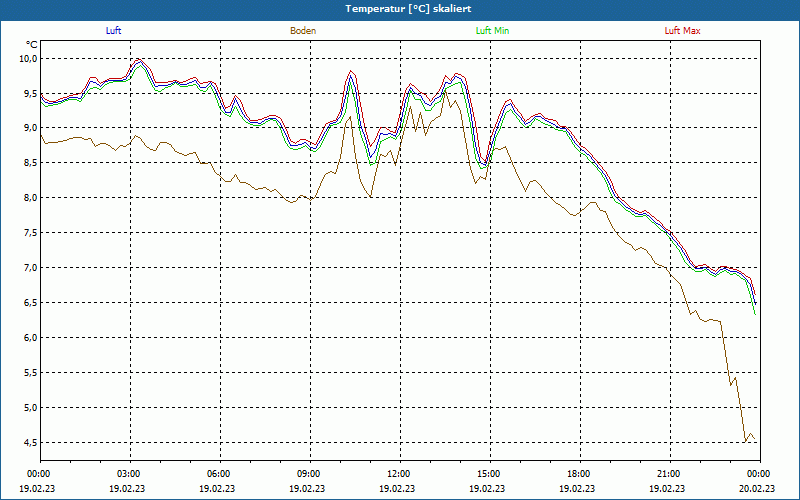Click the '12:00' time axis label

[400, 474]
